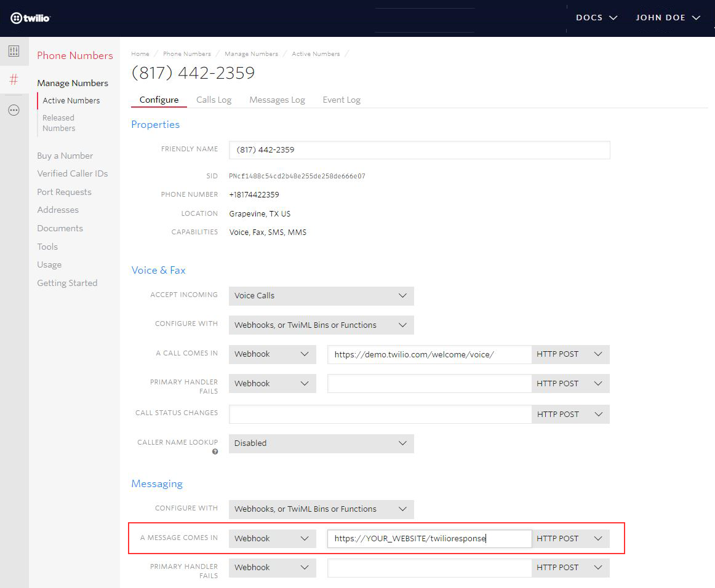Open the Caller Name Lookup dropdown

coord(321,443)
